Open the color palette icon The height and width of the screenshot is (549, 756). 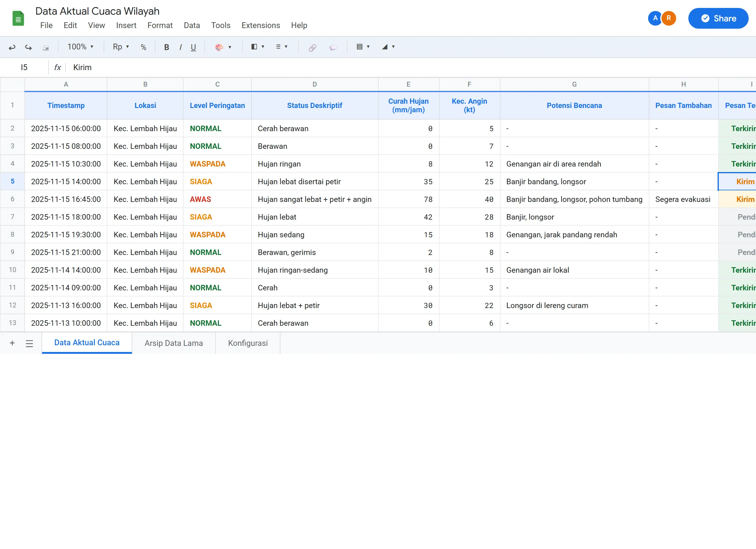coord(219,47)
